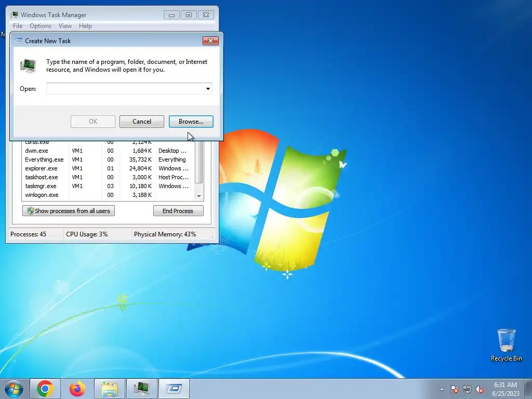Click the Create New Task taskbar icon
Viewport: 532px width, 399px height.
(174, 389)
